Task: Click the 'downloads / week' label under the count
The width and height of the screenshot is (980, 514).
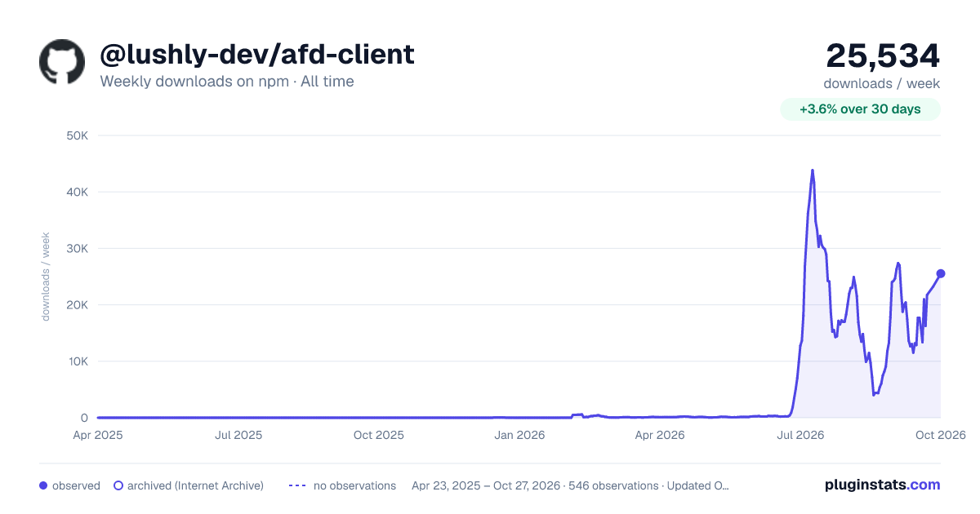Action: click(882, 83)
